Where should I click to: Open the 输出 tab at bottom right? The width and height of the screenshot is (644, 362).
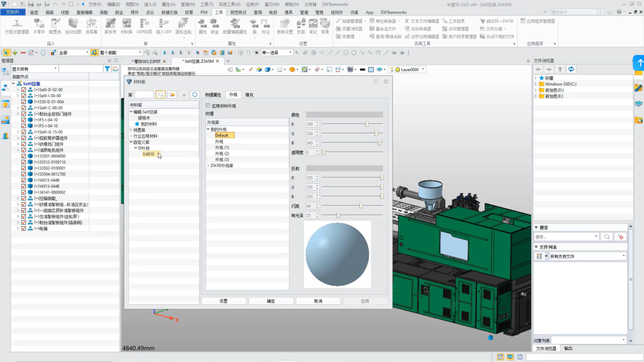tap(568, 348)
